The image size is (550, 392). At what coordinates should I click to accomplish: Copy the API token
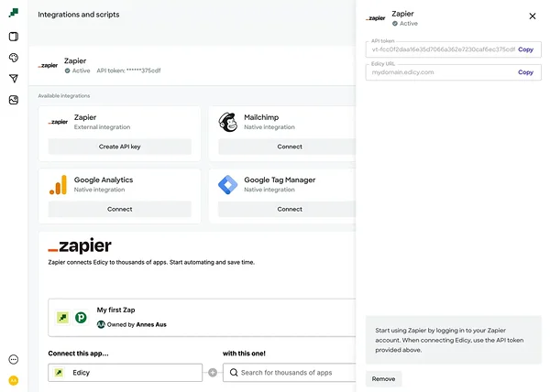[x=525, y=49]
